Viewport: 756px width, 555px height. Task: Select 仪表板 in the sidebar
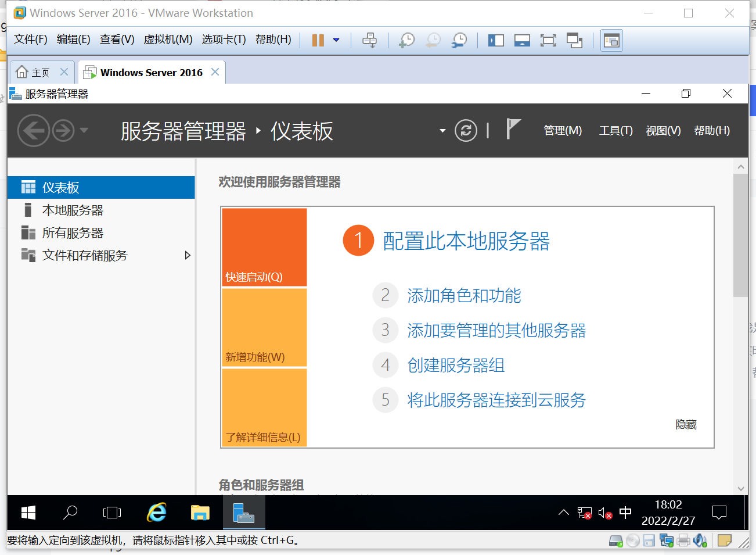point(101,187)
